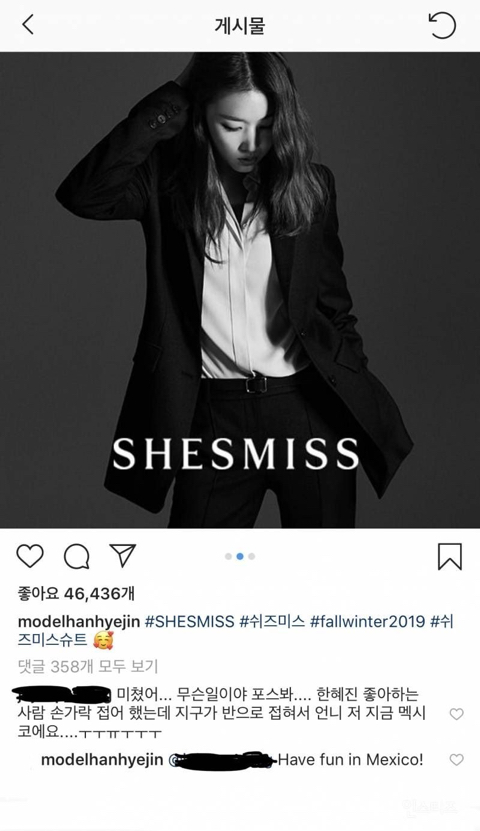The height and width of the screenshot is (831, 480).
Task: Open the #쉬즈미스 hashtag
Action: [x=272, y=621]
